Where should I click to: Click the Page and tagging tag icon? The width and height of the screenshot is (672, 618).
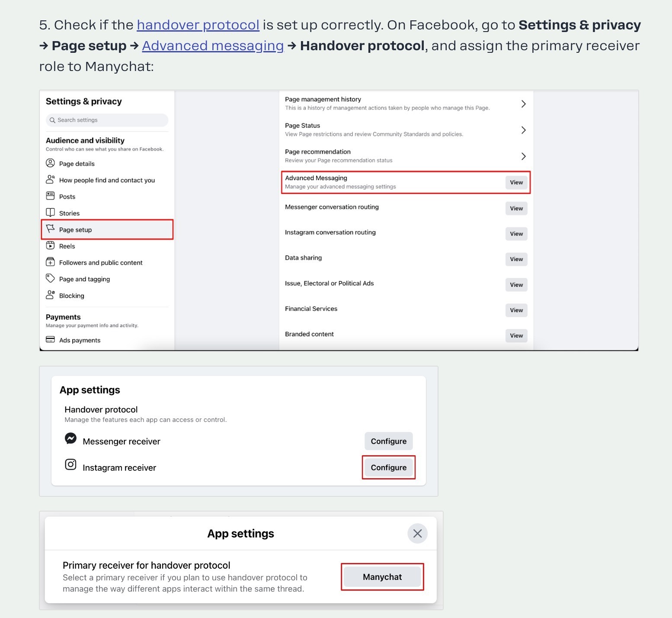(50, 278)
